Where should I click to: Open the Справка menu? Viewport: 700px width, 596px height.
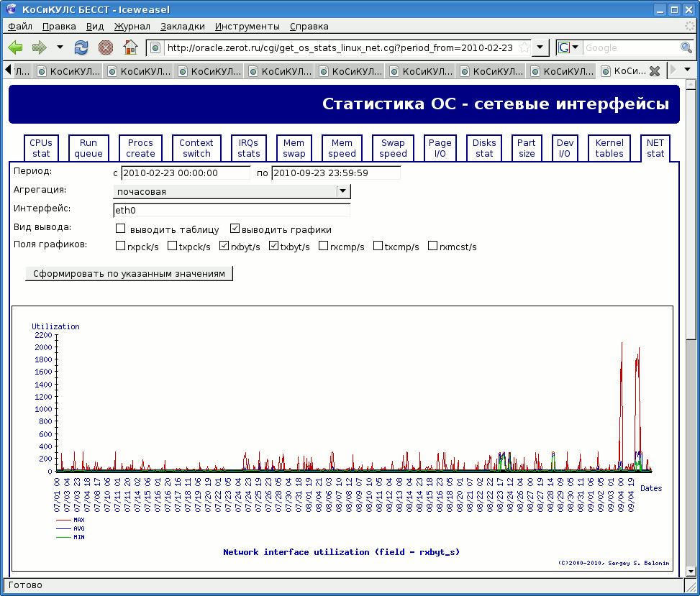(309, 27)
